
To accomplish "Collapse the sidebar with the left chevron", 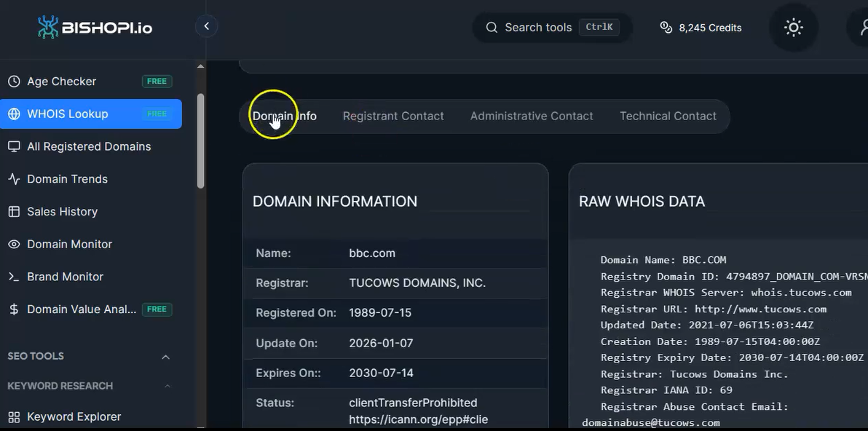I will point(206,25).
